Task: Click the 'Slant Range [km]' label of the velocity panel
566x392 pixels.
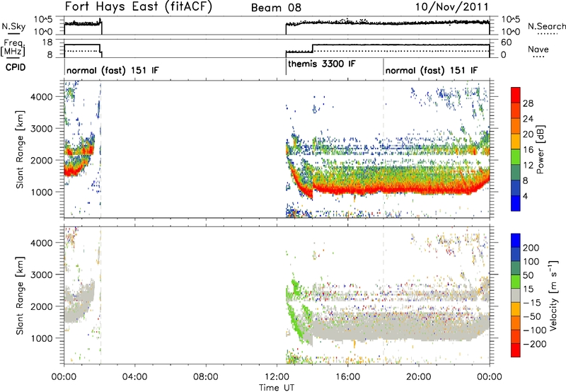Action: click(x=20, y=296)
